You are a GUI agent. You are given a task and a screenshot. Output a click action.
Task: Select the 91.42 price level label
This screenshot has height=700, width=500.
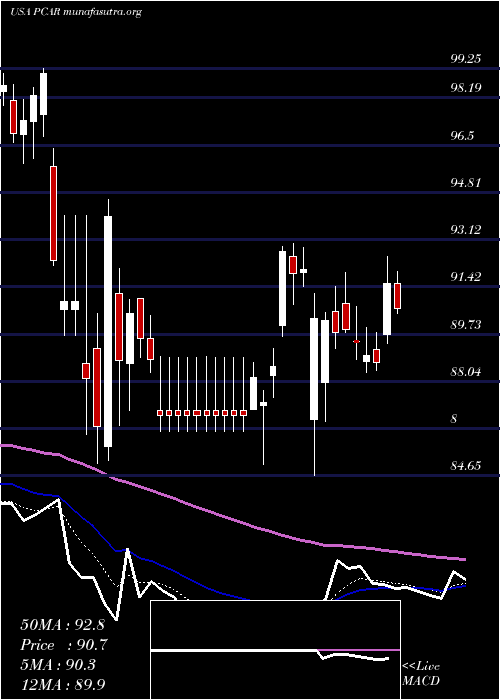pyautogui.click(x=465, y=277)
